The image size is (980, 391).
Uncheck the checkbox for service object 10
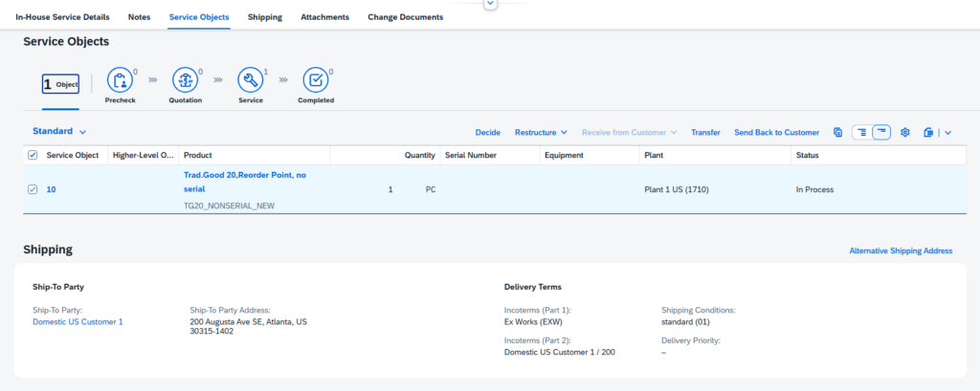(x=33, y=189)
